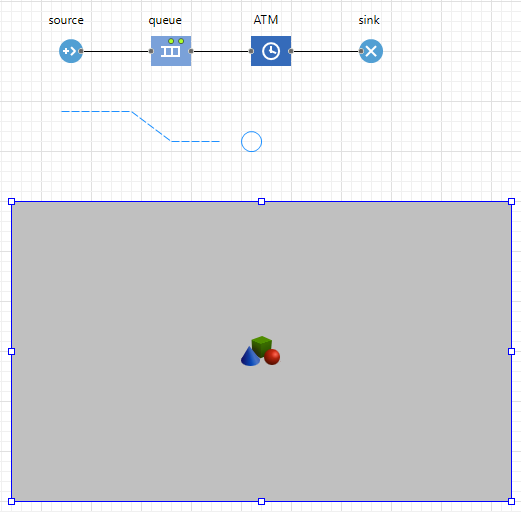Screen dimensions: 521x512
Task: Click the sink input port
Action: coord(361,51)
